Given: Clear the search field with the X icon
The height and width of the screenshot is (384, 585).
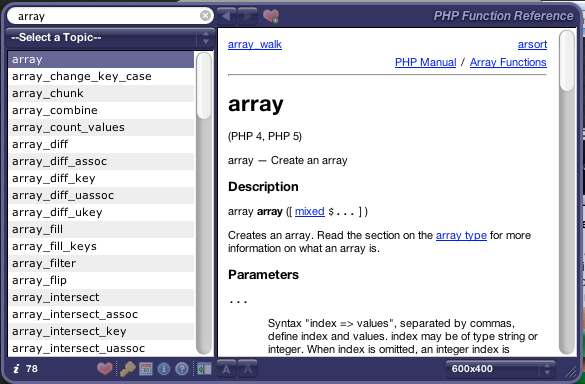Looking at the screenshot, I should (x=205, y=16).
